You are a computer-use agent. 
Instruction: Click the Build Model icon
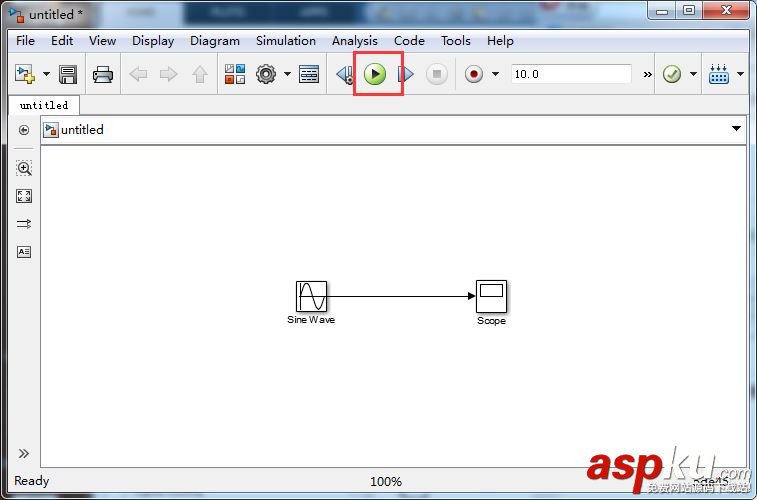(x=719, y=74)
